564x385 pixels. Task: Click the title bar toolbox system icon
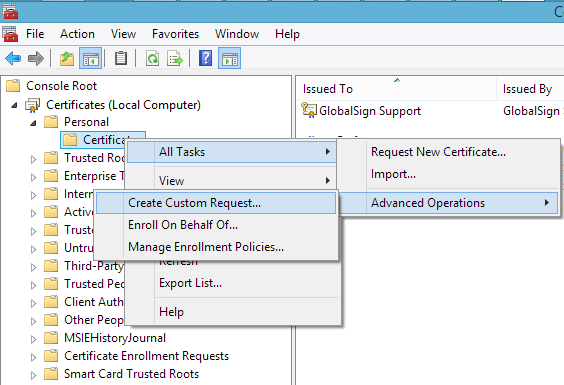[x=10, y=11]
